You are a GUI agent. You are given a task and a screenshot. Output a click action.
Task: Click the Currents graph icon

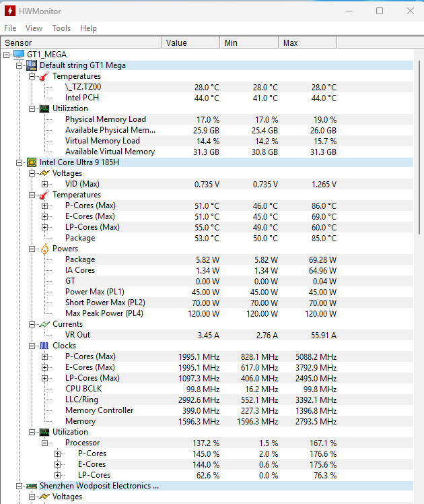44,324
